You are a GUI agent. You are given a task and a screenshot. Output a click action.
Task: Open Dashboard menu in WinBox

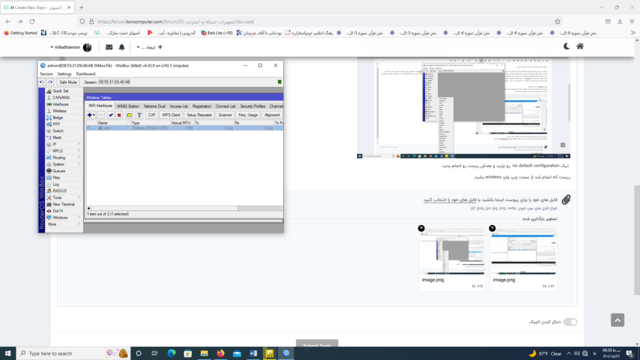click(86, 74)
